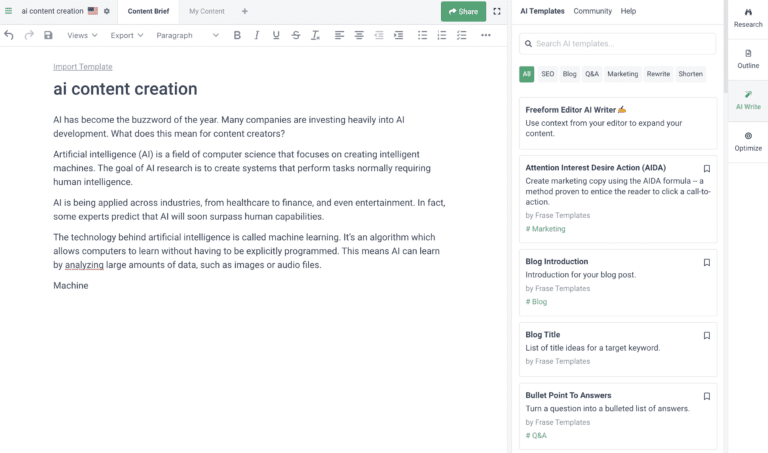This screenshot has width=768, height=453.
Task: Insert a numbered list
Action: 441,35
